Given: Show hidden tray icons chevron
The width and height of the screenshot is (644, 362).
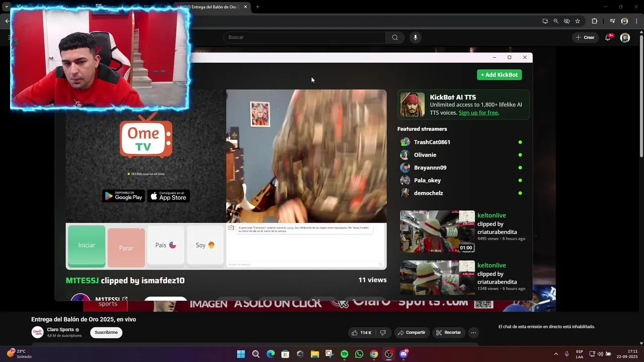Looking at the screenshot, I should coord(556,354).
